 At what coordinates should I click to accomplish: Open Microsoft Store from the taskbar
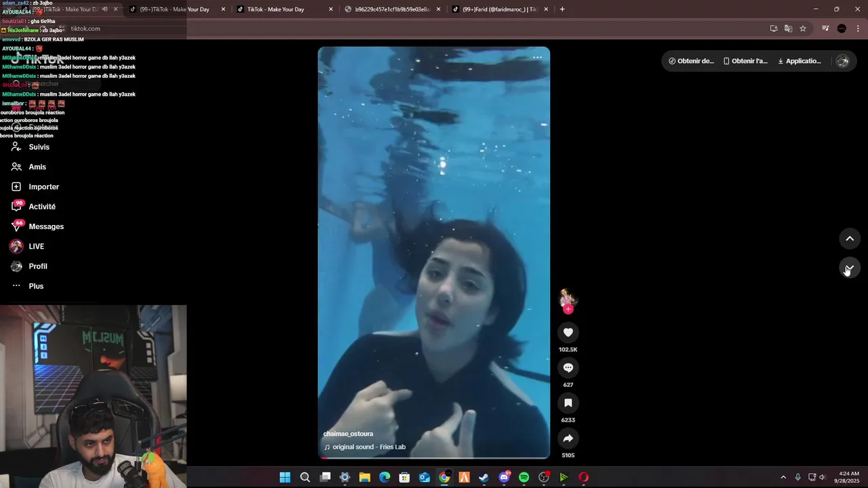pyautogui.click(x=404, y=477)
